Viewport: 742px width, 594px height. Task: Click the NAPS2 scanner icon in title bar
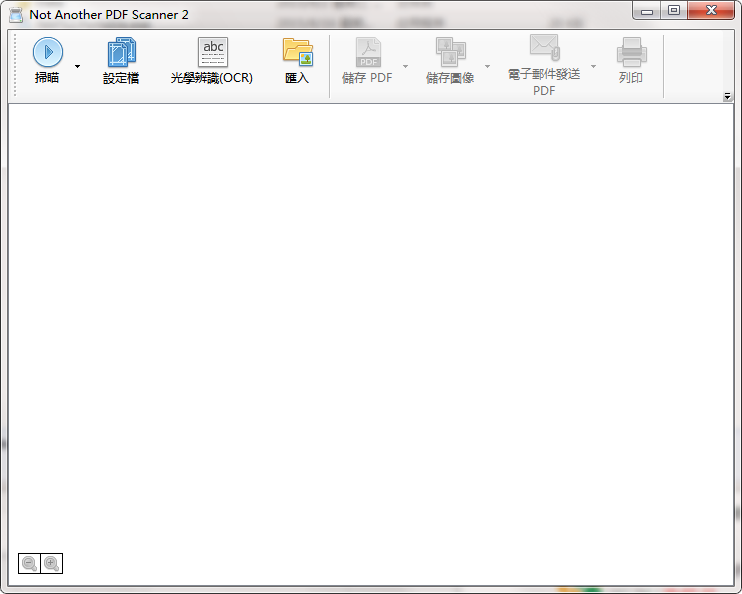[16, 15]
